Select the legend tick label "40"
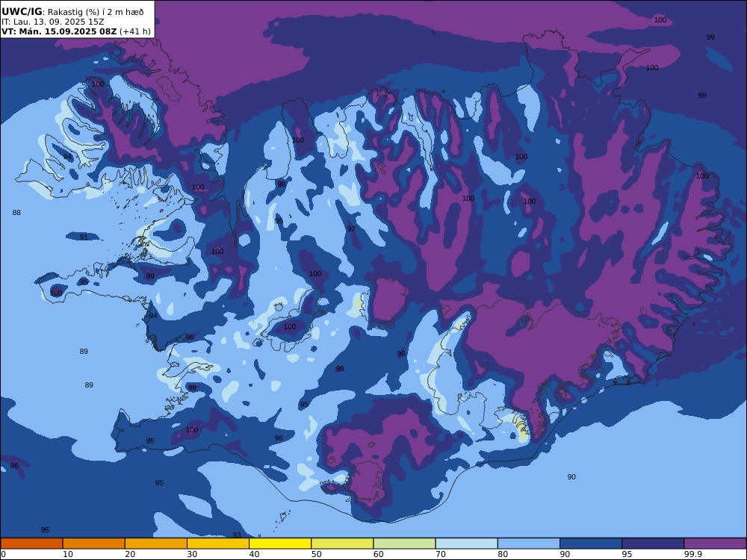Viewport: 747px width, 560px height. [255, 554]
